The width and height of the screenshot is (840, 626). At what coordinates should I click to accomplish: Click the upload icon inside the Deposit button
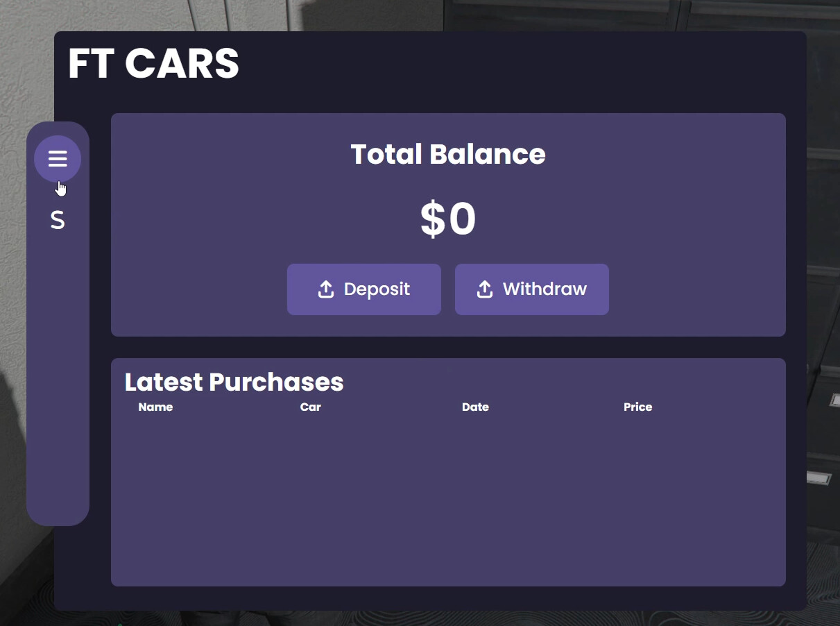[x=325, y=289]
